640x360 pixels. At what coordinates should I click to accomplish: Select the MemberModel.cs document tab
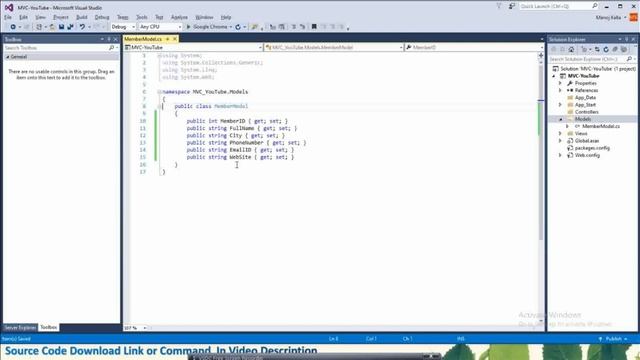tap(143, 39)
